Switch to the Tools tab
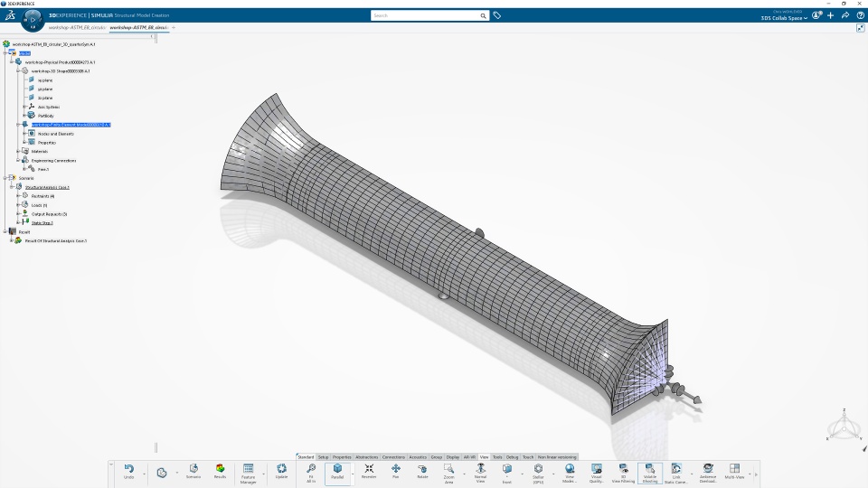The image size is (868, 488). click(x=497, y=457)
